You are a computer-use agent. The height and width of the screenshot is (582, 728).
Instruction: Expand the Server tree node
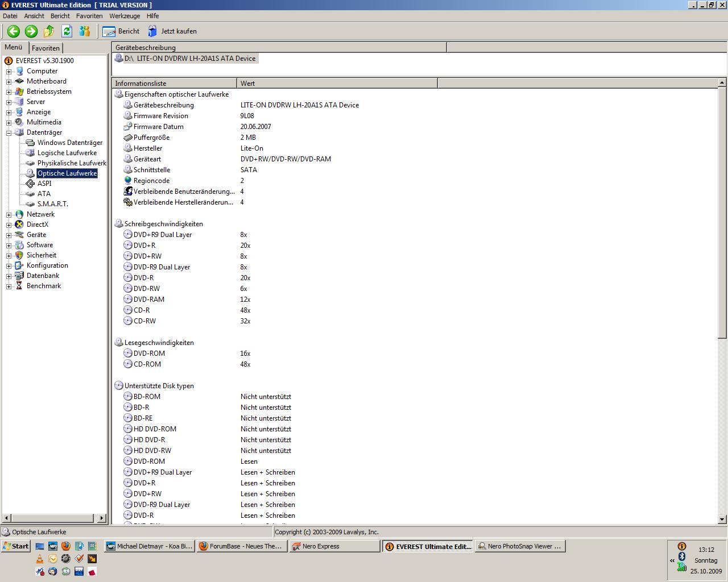pyautogui.click(x=9, y=102)
